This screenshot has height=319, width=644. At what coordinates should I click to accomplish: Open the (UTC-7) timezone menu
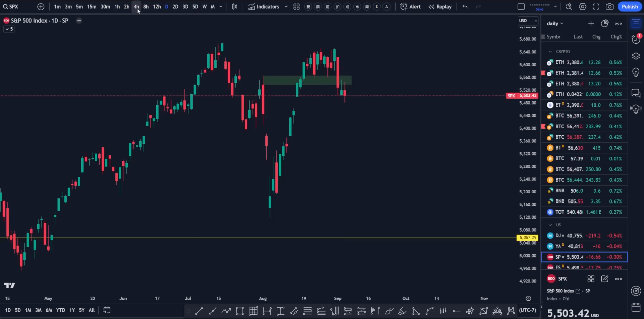point(527,310)
